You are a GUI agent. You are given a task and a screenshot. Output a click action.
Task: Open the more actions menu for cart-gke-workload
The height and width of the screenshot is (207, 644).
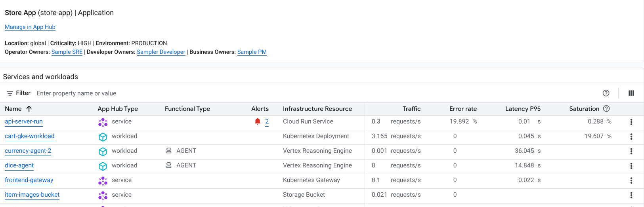pyautogui.click(x=631, y=137)
